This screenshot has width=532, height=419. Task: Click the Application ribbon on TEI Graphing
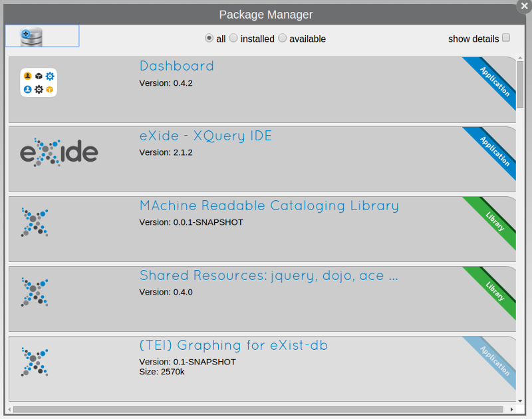(494, 361)
